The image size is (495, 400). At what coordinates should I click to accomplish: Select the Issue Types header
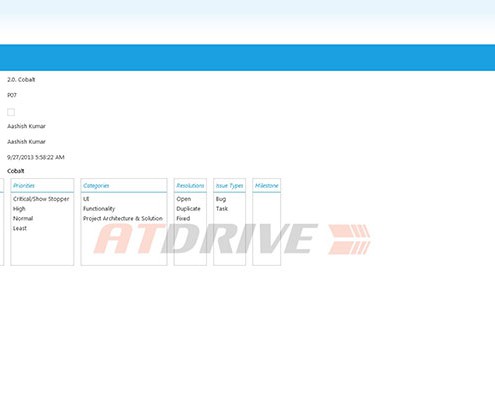tap(229, 186)
